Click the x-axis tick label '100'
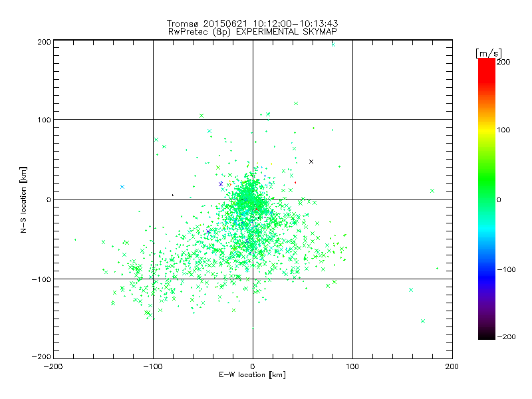This screenshot has height=399, width=532. (x=352, y=366)
